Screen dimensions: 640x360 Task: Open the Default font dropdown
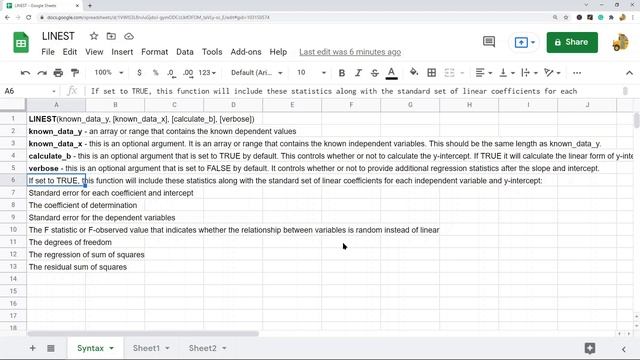pos(257,73)
